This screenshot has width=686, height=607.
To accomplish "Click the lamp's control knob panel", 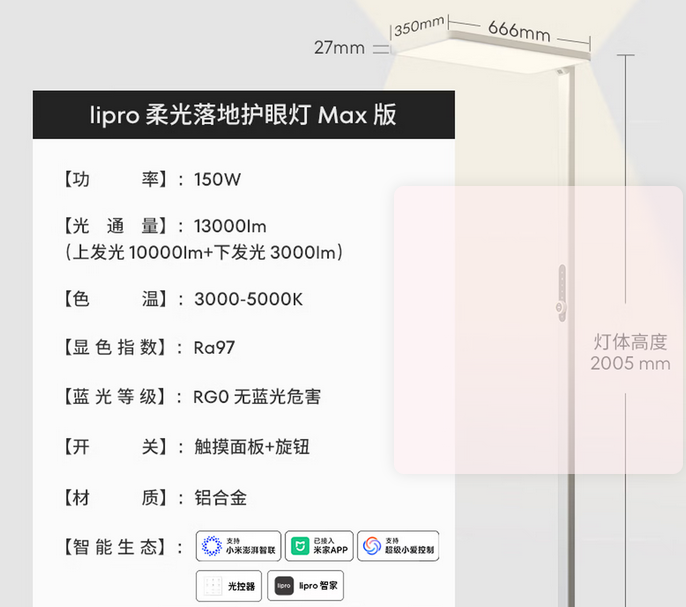I will pyautogui.click(x=561, y=292).
